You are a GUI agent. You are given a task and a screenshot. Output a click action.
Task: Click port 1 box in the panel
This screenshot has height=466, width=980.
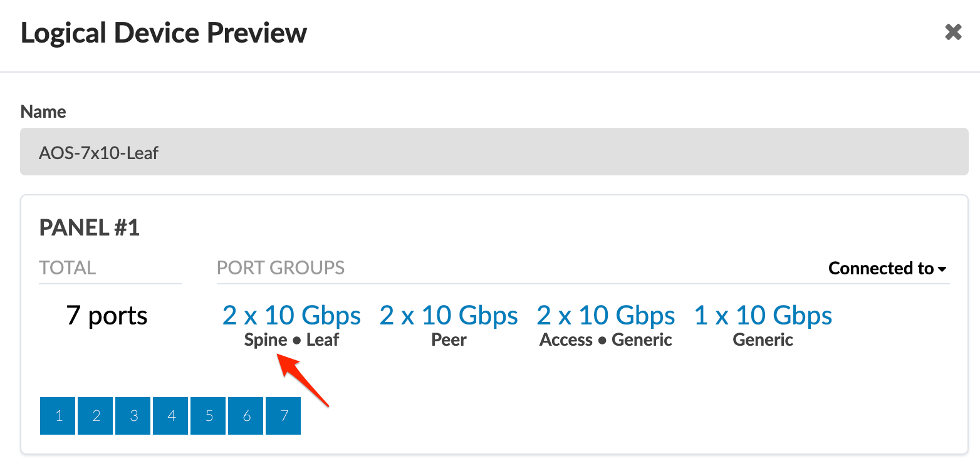58,416
